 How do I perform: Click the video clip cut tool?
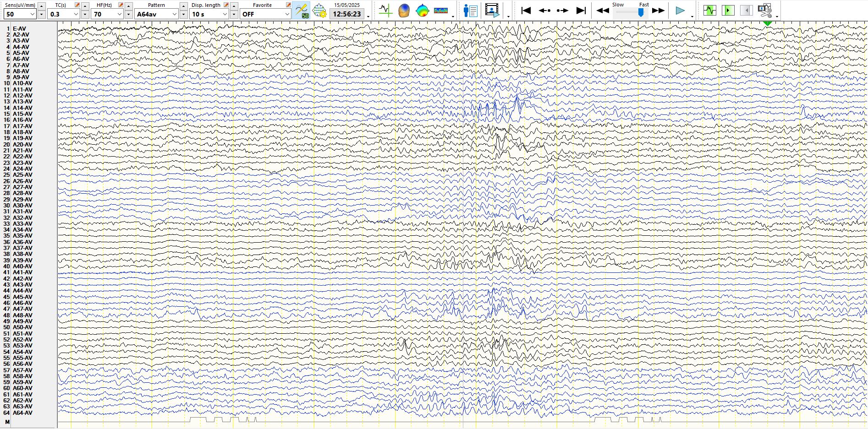[764, 10]
